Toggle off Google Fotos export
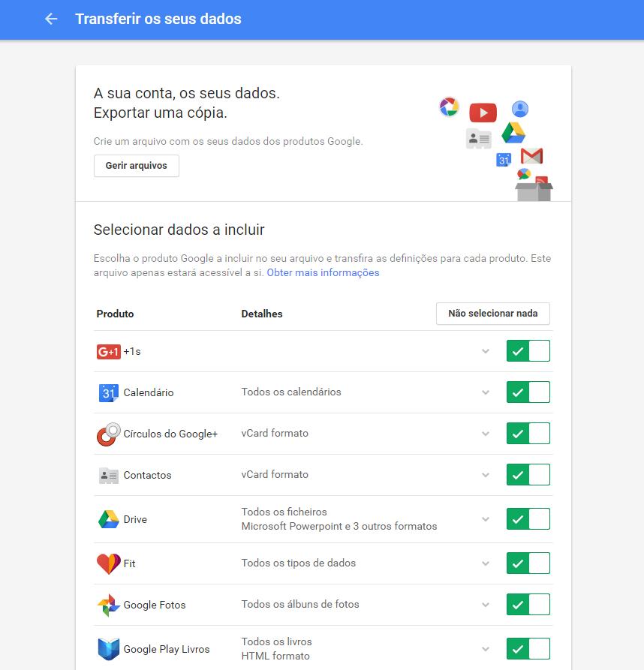644x670 pixels. coord(528,605)
